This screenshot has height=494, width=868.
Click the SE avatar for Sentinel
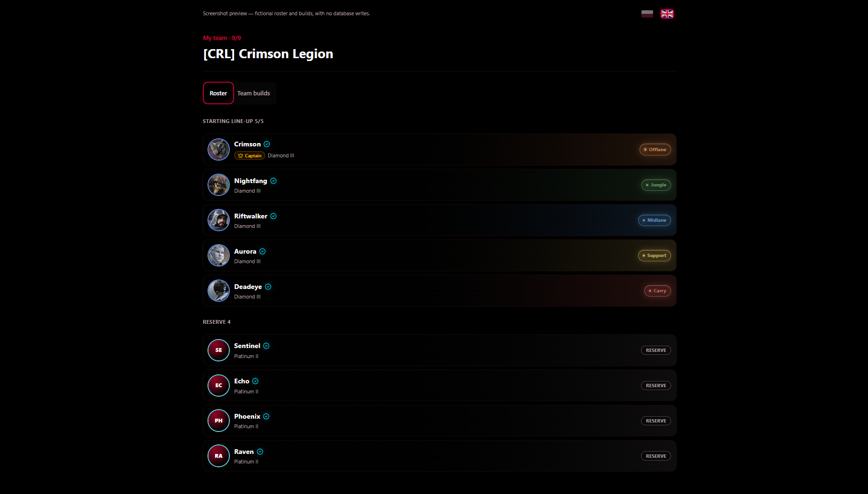tap(218, 350)
